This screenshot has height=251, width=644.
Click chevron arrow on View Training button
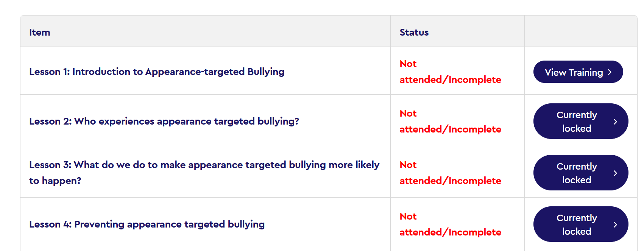click(x=610, y=72)
